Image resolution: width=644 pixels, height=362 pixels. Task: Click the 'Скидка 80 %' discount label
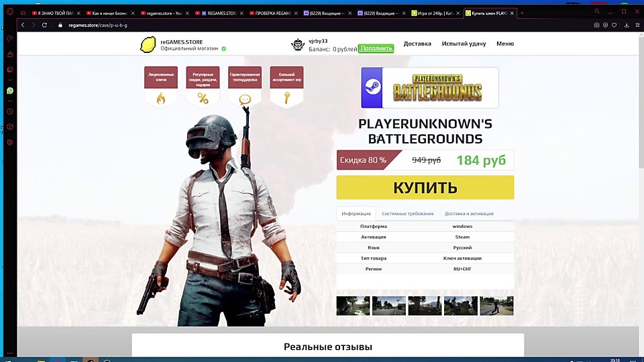pos(363,160)
